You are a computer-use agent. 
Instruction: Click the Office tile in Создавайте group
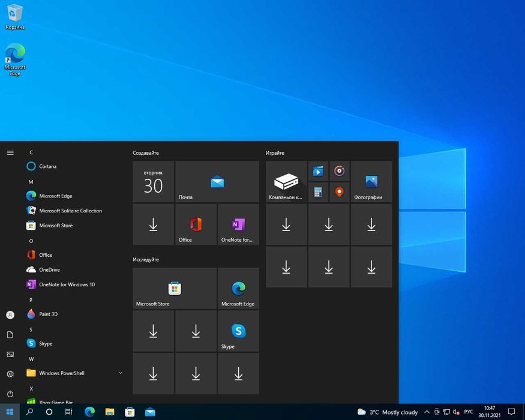[196, 224]
